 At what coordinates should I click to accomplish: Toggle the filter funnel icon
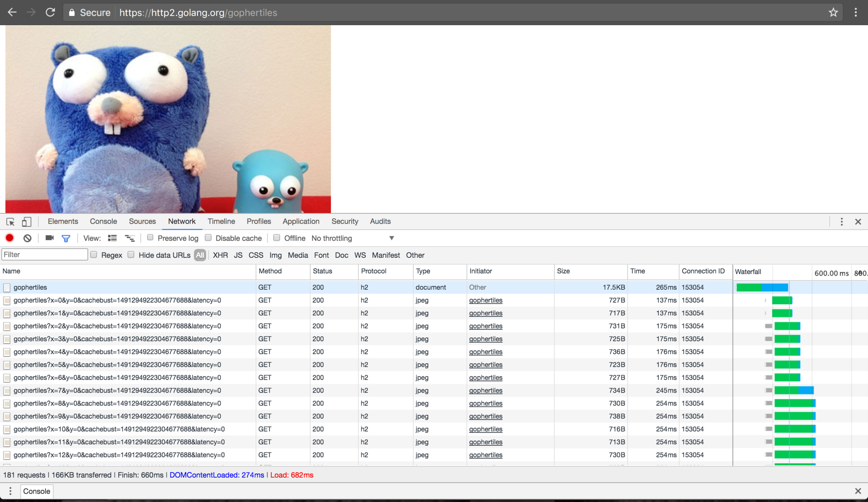click(66, 238)
